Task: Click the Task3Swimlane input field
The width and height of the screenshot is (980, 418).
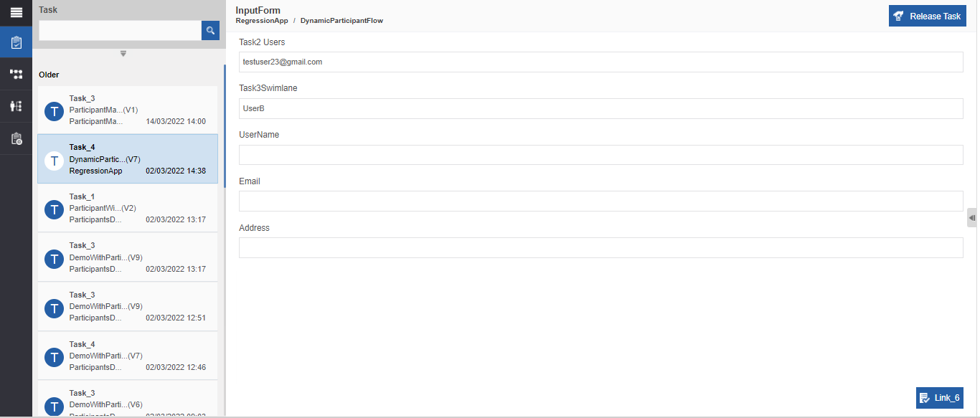Action: pyautogui.click(x=600, y=108)
